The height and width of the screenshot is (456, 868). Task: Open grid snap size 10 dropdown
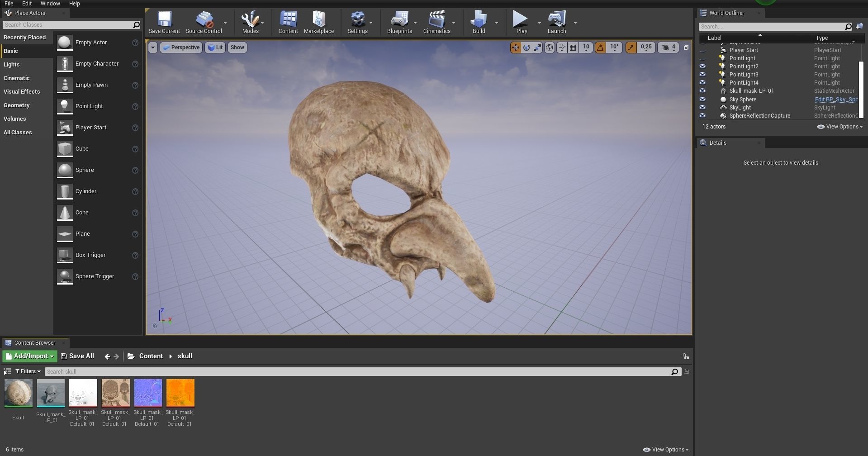point(586,47)
